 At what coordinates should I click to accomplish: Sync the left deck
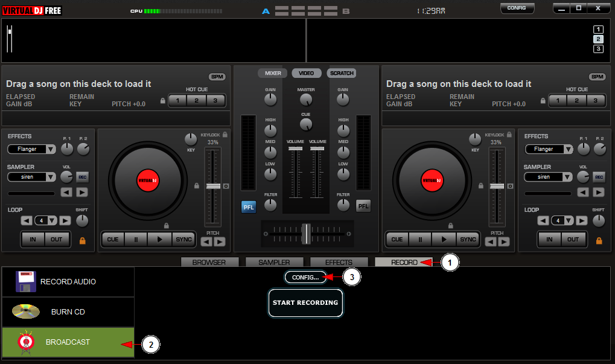(x=183, y=239)
